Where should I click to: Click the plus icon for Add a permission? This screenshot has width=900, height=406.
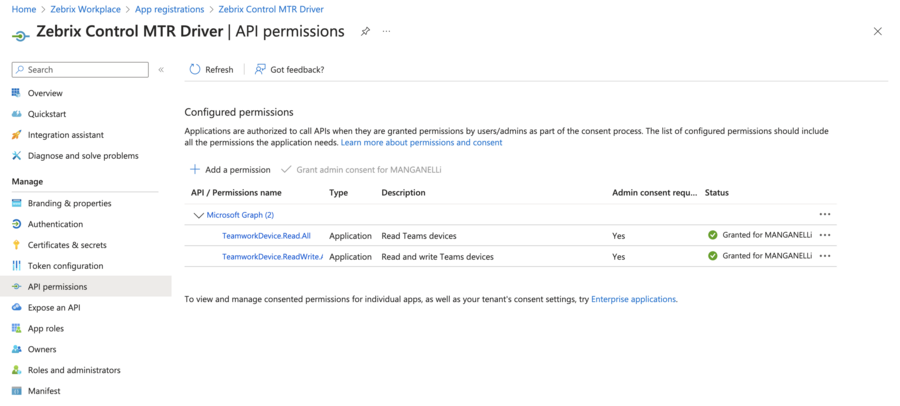click(195, 169)
